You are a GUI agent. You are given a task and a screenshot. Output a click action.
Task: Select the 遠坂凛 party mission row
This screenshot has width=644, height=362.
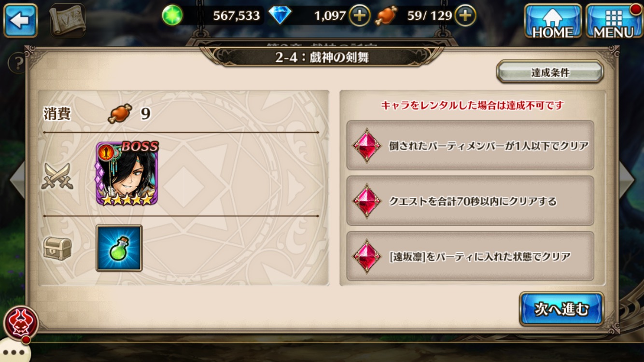[x=470, y=256]
